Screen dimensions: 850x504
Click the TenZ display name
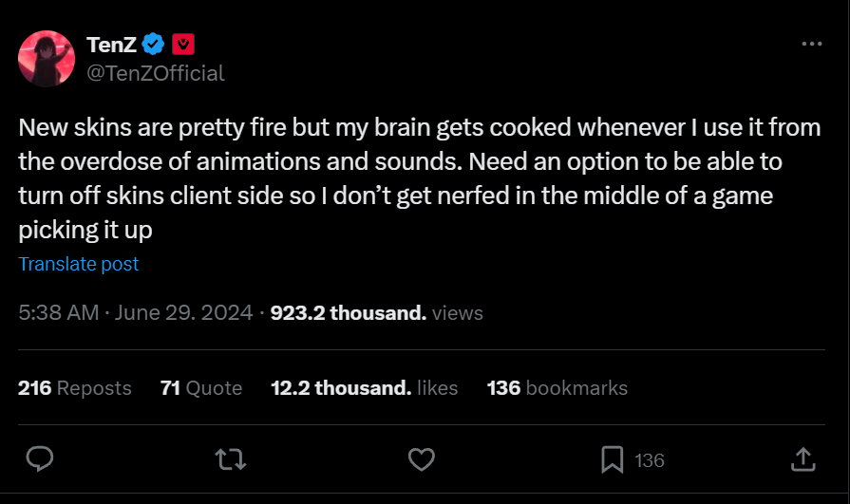[111, 44]
